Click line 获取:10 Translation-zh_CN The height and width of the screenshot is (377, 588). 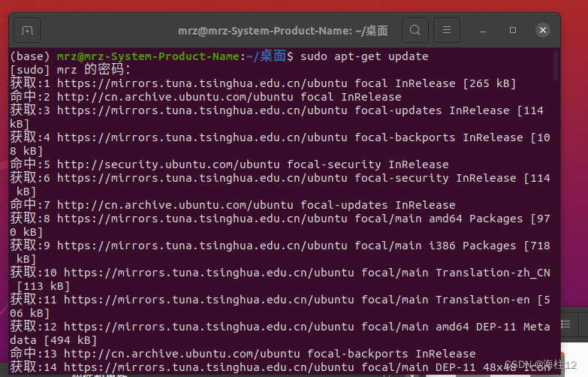(x=280, y=279)
